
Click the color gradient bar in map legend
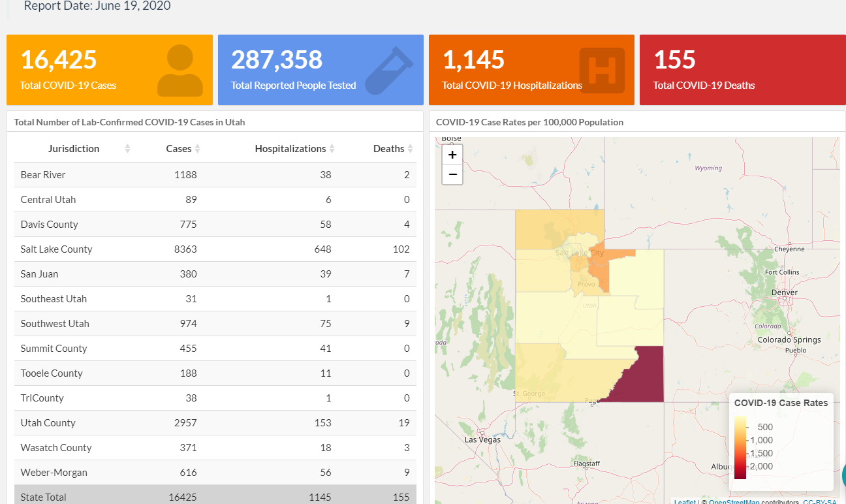[740, 447]
